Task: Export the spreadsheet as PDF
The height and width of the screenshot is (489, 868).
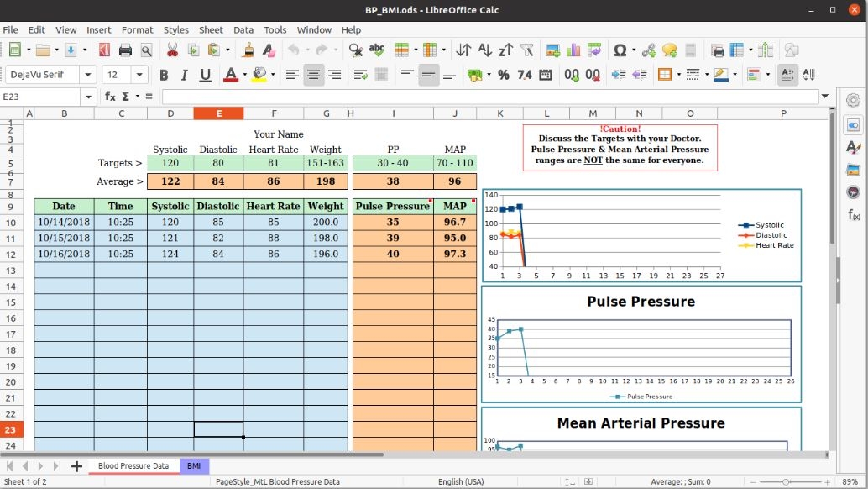Action: click(103, 50)
